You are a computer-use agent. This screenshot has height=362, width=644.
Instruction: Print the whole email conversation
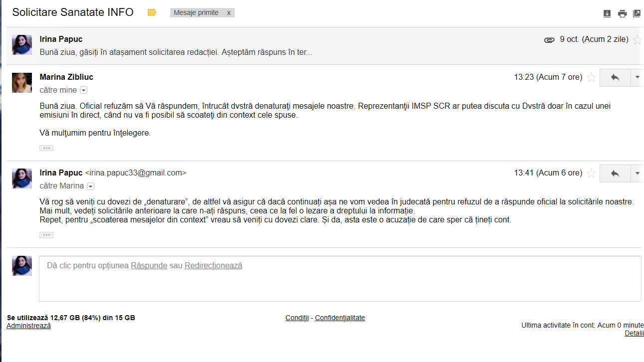click(x=622, y=13)
